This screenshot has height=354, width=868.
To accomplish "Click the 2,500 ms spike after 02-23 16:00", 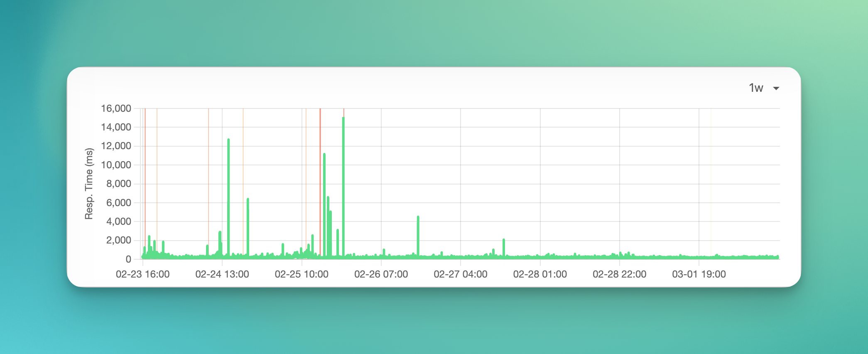I will pyautogui.click(x=149, y=238).
